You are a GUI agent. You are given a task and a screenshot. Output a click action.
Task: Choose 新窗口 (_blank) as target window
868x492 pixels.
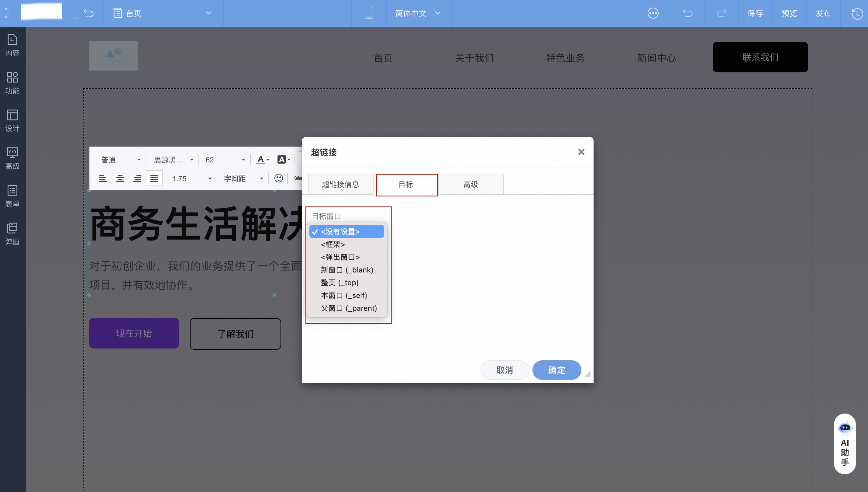(x=346, y=270)
